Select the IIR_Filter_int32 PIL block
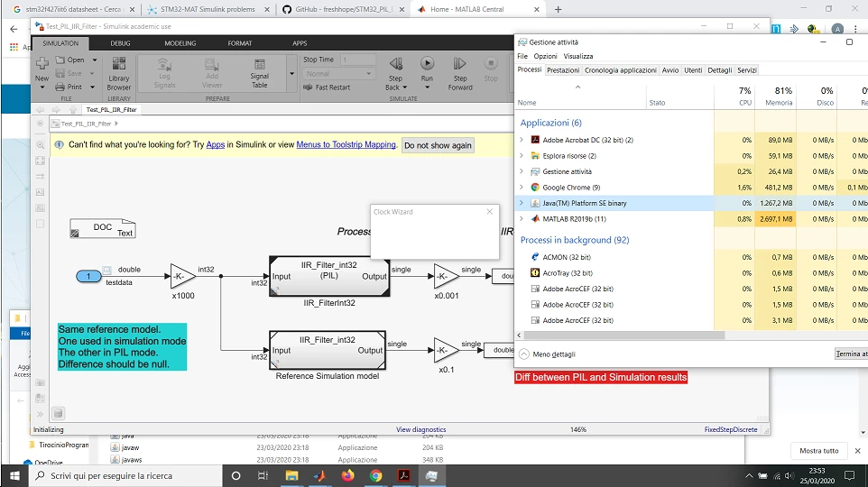The width and height of the screenshot is (868, 487). click(x=329, y=276)
